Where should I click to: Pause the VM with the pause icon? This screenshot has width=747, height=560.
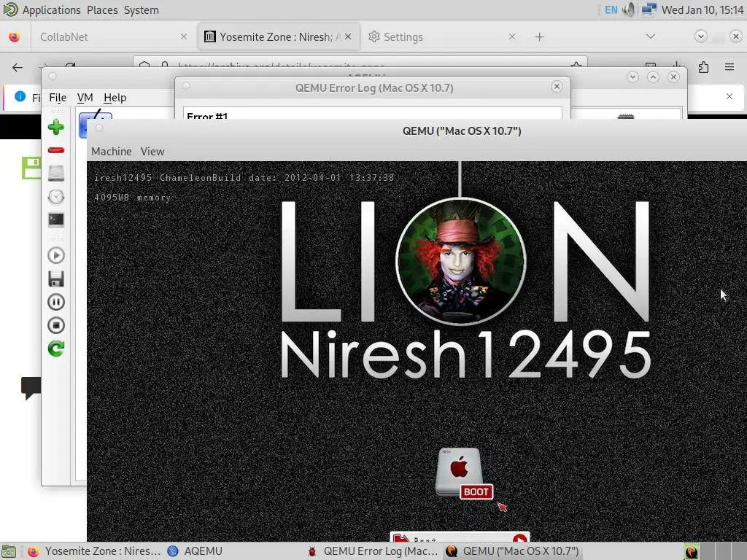pyautogui.click(x=55, y=302)
